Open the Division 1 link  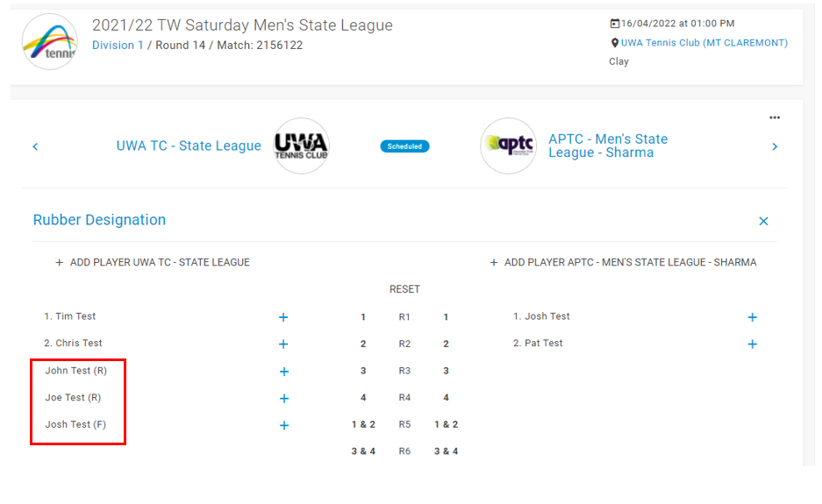click(118, 45)
